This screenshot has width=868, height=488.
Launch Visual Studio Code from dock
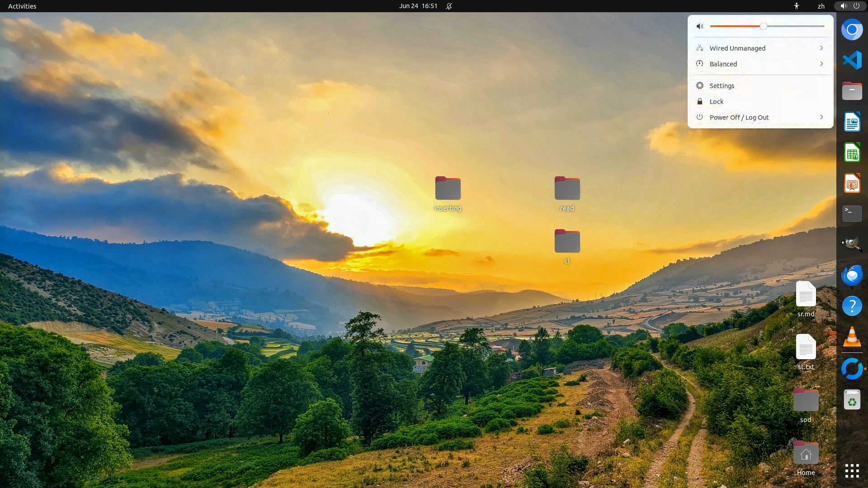pos(852,60)
